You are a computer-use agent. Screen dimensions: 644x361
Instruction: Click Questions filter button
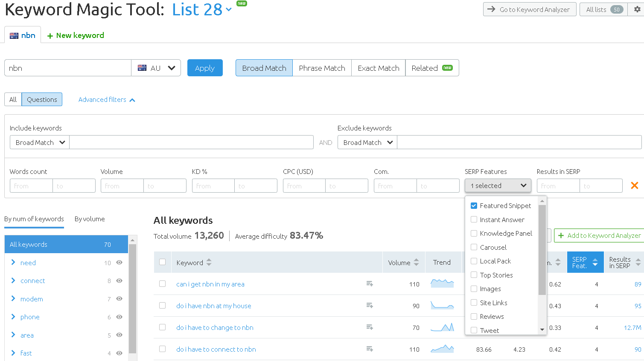tap(42, 99)
